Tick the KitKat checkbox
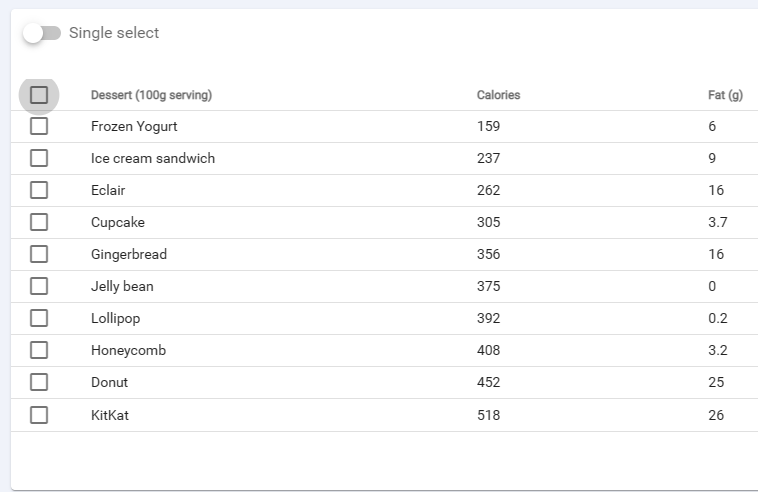 tap(39, 414)
